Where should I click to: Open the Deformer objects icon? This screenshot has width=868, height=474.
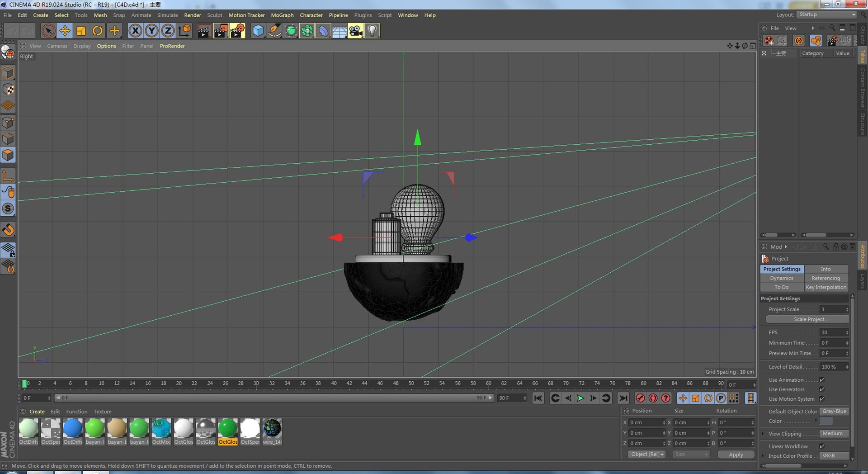tap(323, 31)
